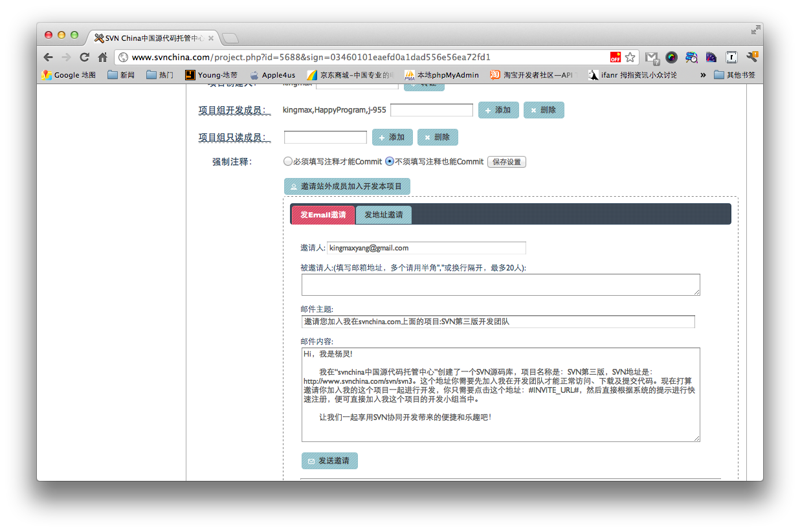Focus the 被邀请人 email addresses textarea

tap(500, 284)
